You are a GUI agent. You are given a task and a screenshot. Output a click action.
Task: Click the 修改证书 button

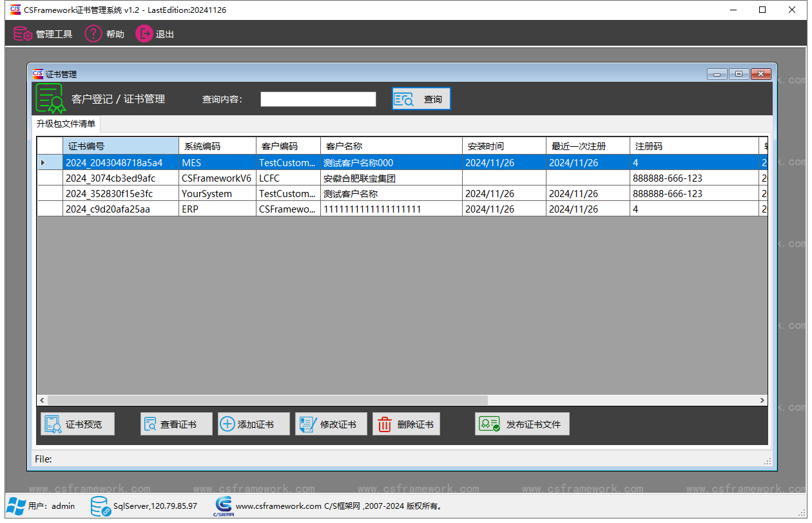click(331, 424)
